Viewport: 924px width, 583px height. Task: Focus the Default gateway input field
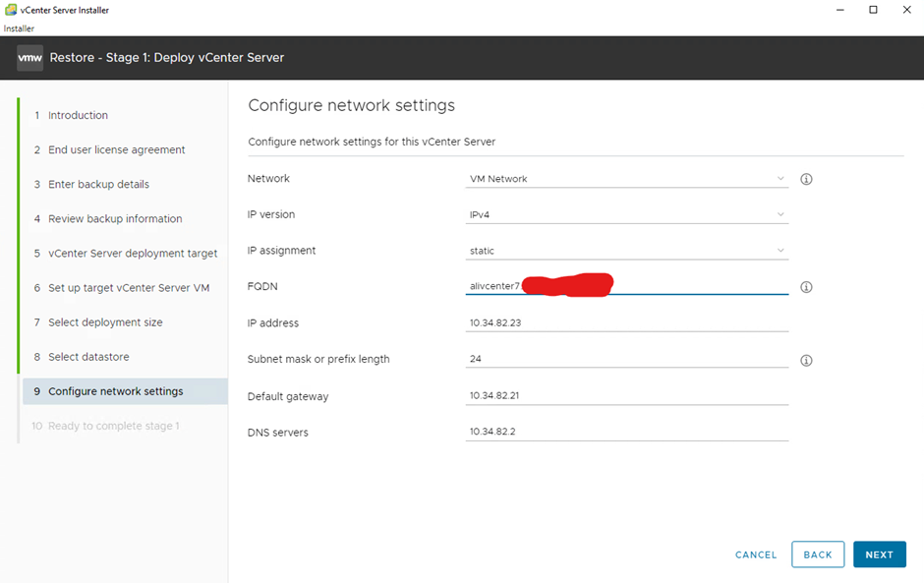coord(626,396)
